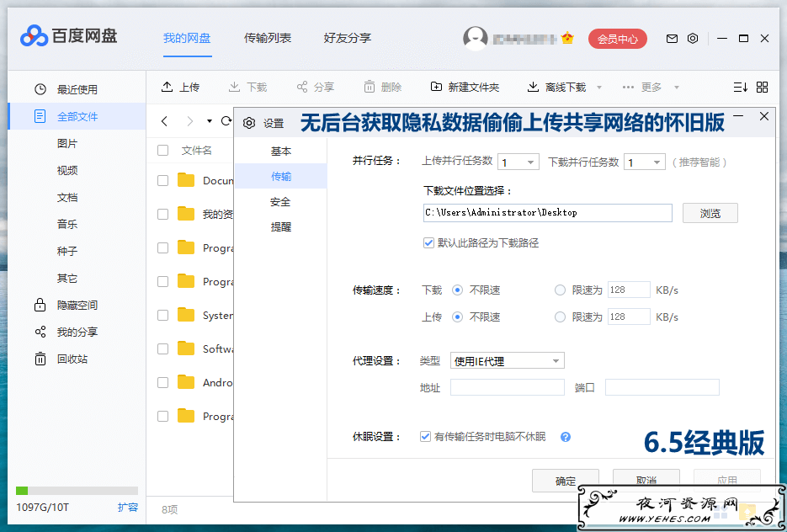Click the download toolbar icon
The image size is (787, 532).
point(234,87)
